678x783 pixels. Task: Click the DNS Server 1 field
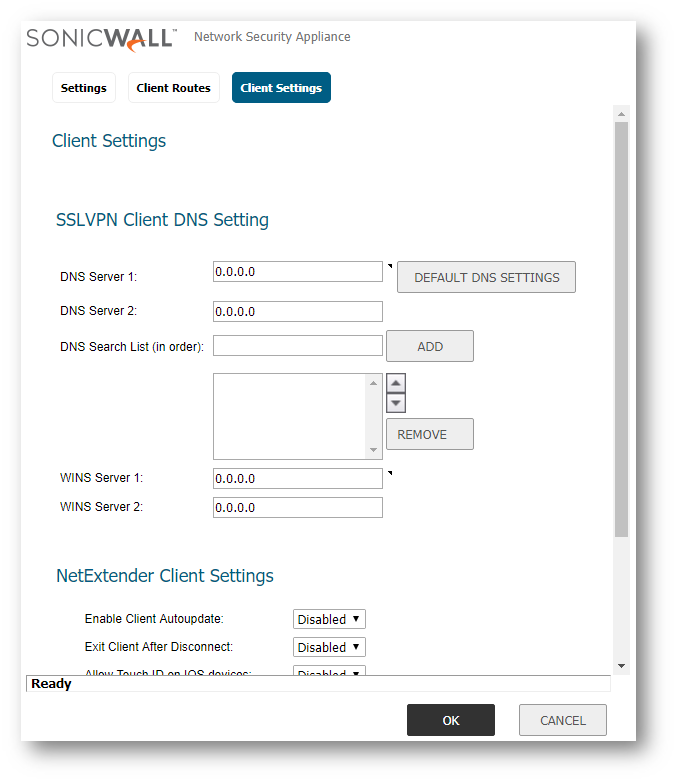[x=297, y=272]
